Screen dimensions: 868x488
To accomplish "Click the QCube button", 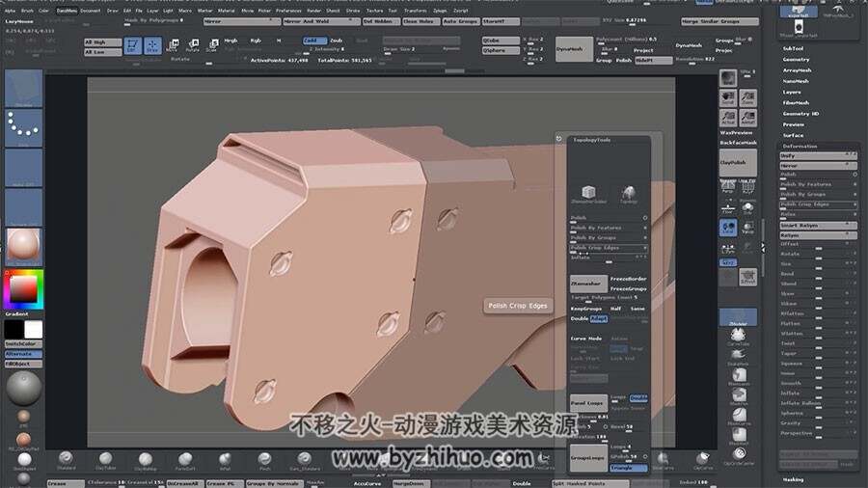I will (501, 41).
